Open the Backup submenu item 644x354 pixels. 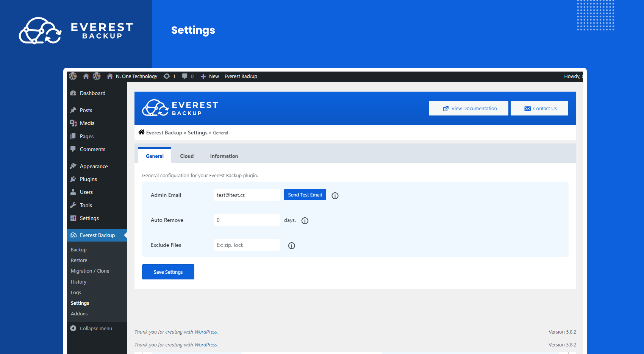coord(79,250)
